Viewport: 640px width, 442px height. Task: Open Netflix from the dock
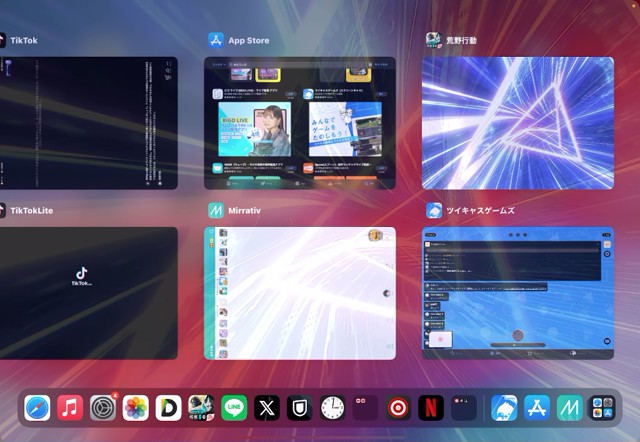pyautogui.click(x=431, y=408)
